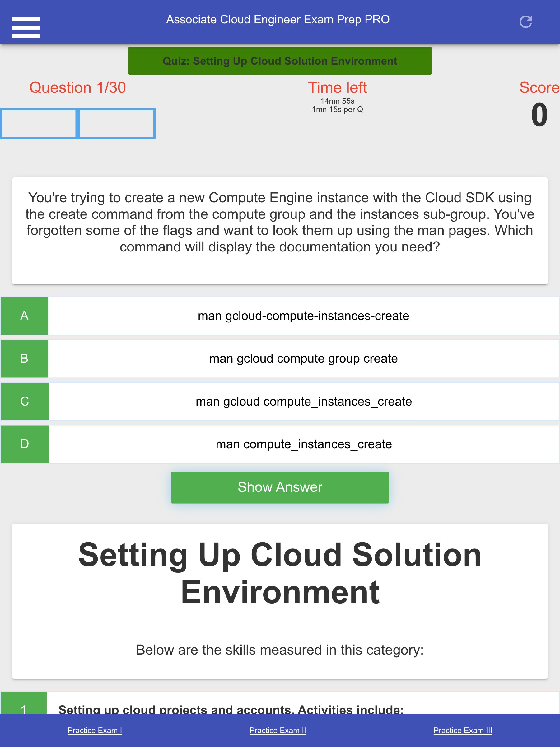
Task: Choose answer 'man compute_instances_create'
Action: (x=303, y=444)
